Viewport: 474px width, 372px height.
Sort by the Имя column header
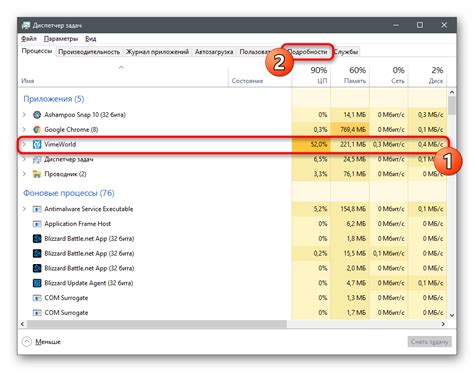(123, 75)
